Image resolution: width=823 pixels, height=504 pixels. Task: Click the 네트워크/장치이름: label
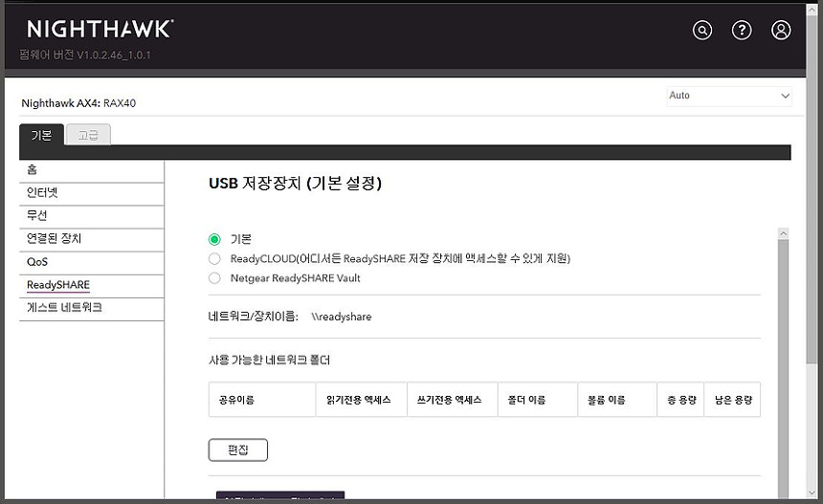(254, 317)
